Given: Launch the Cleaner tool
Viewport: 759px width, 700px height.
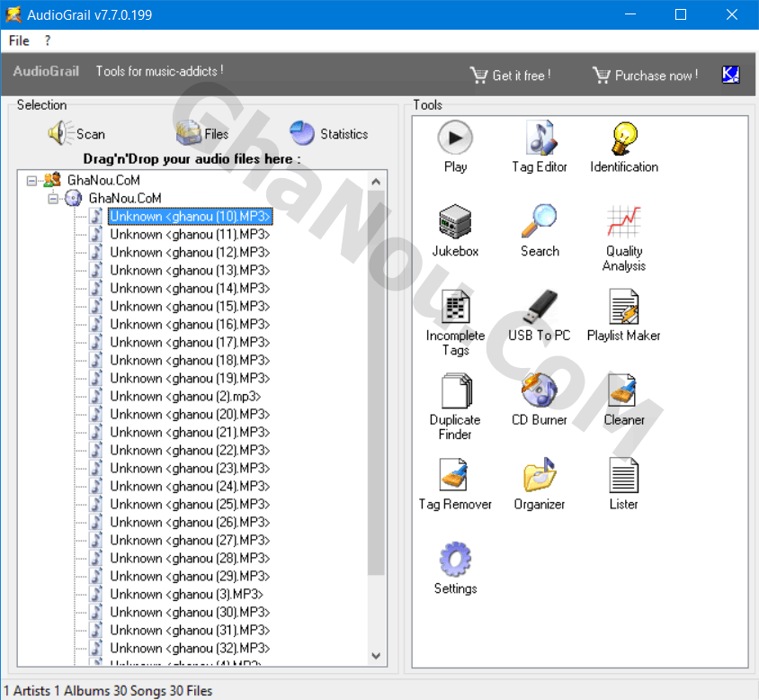Looking at the screenshot, I should click(x=624, y=399).
